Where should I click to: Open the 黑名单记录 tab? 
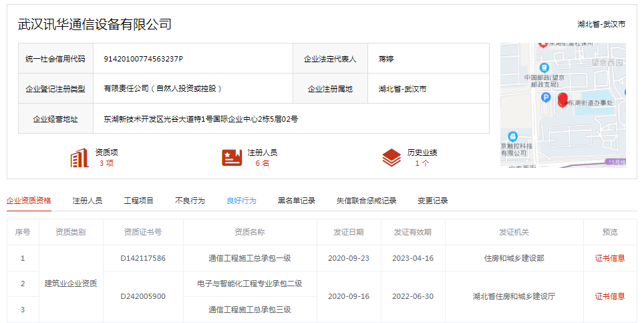[x=297, y=201]
